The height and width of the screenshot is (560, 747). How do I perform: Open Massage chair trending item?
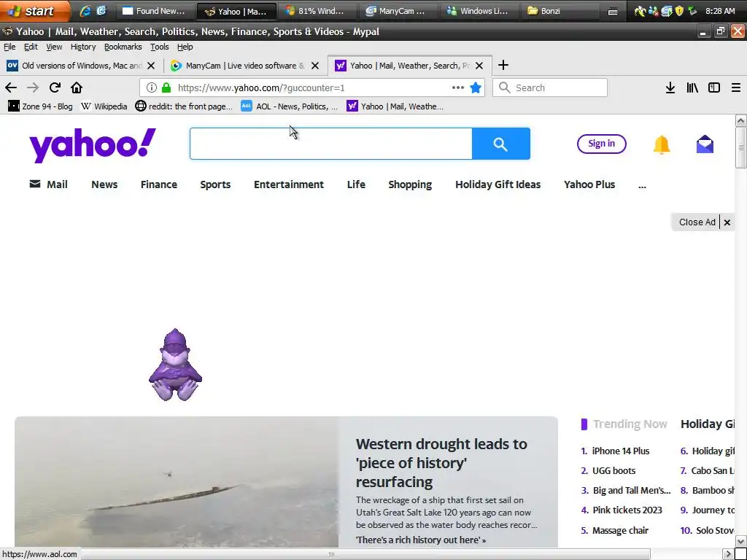pyautogui.click(x=620, y=531)
